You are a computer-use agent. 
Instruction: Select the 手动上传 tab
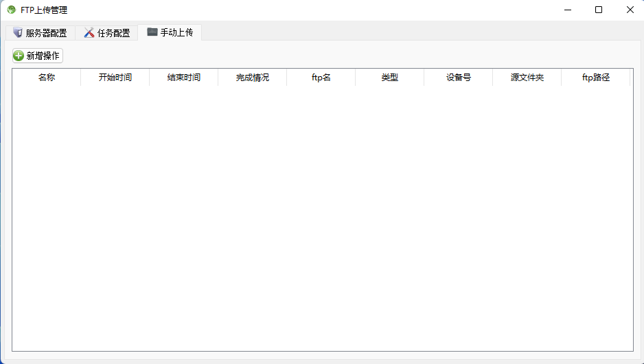click(170, 32)
